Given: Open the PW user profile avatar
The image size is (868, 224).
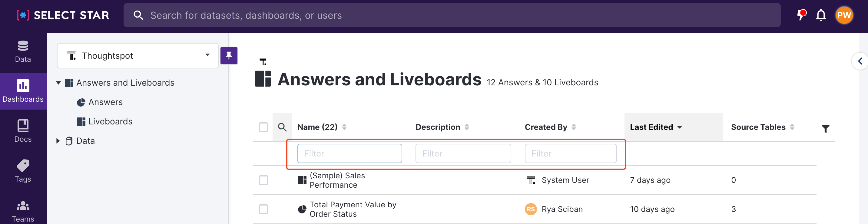Looking at the screenshot, I should (844, 15).
